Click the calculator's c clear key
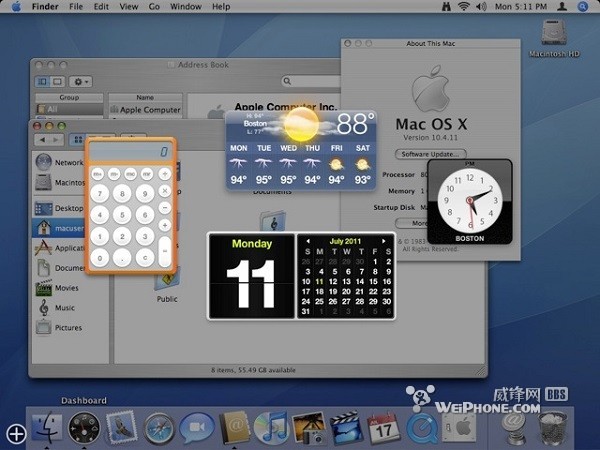Screen dimensions: 600x450 click(145, 258)
